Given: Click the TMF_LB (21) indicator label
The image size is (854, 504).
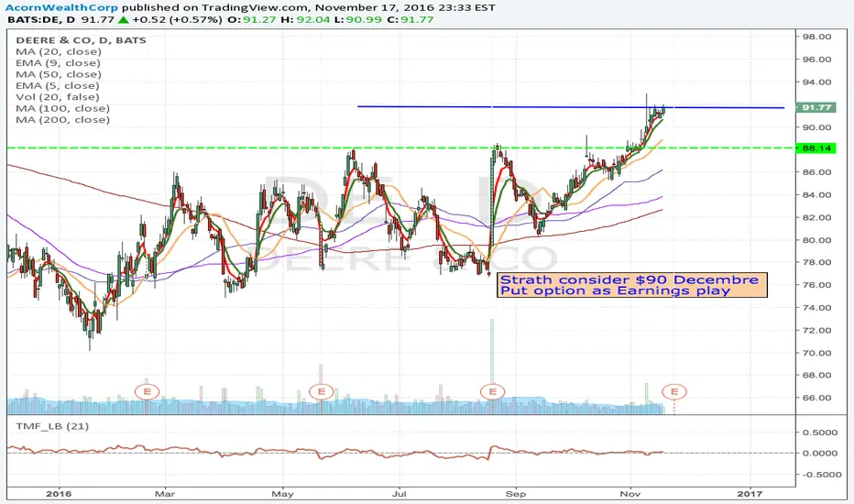Looking at the screenshot, I should (x=52, y=426).
